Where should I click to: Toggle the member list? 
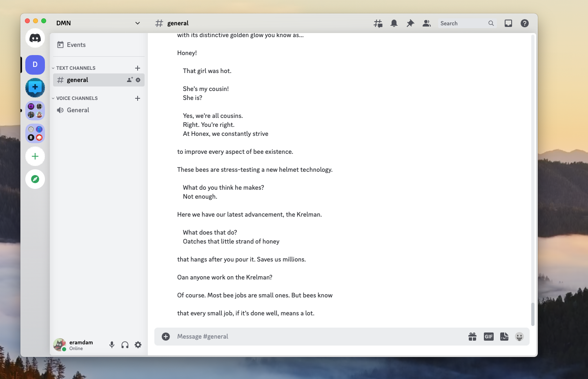[427, 24]
